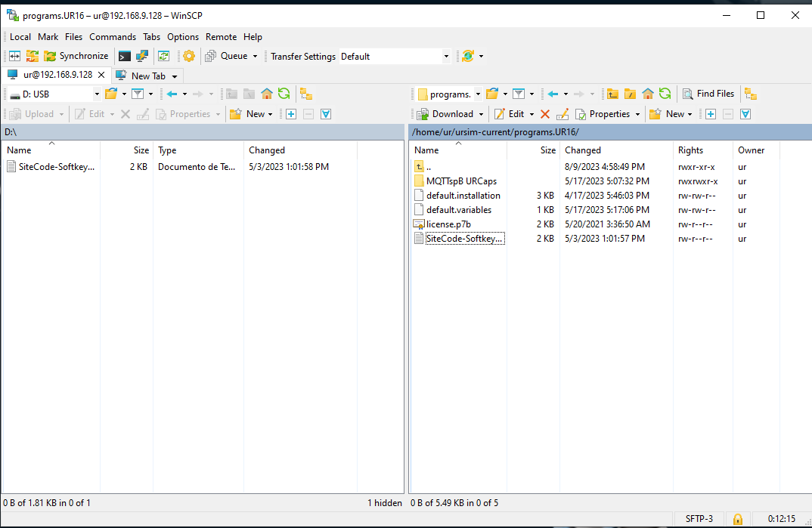Sort remote files by Rights column
Viewport: 812px width, 528px height.
coord(703,150)
